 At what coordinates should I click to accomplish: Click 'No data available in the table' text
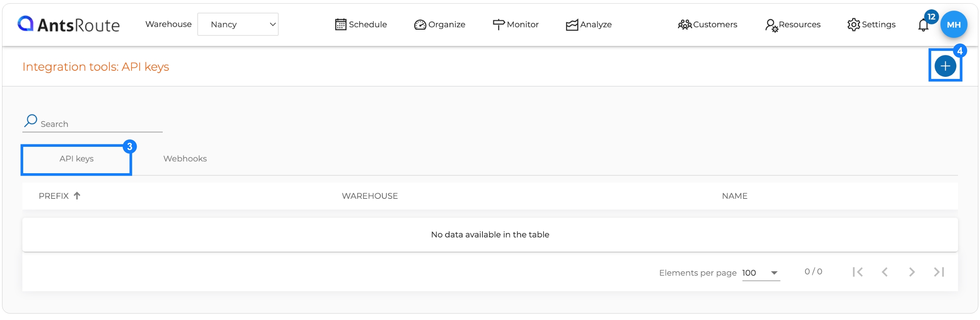tap(490, 235)
